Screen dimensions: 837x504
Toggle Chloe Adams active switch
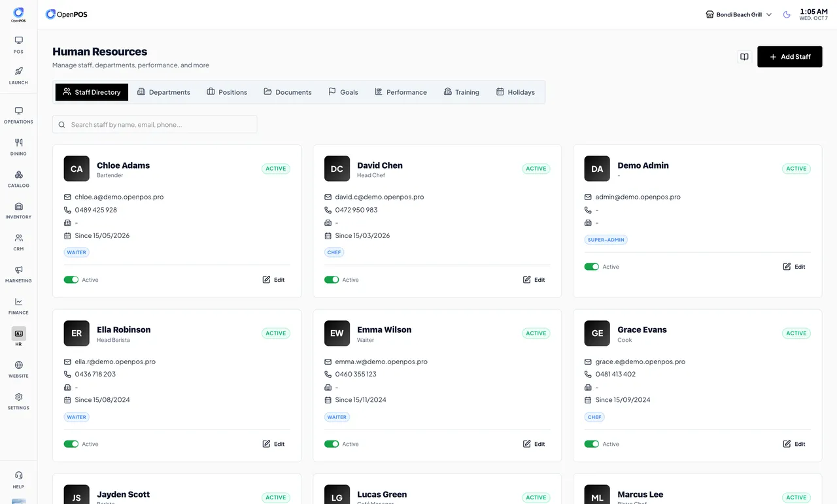71,280
